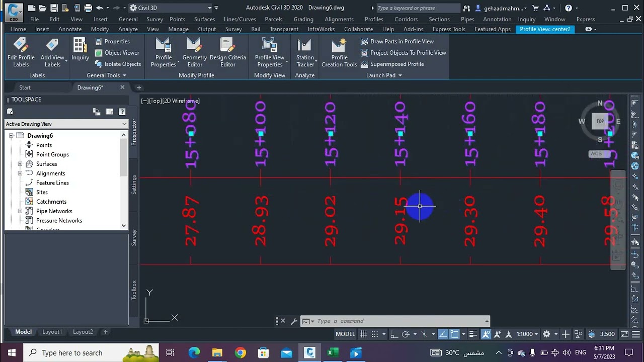Switch to the Home ribbon tab
Image resolution: width=644 pixels, height=362 pixels.
pyautogui.click(x=18, y=29)
